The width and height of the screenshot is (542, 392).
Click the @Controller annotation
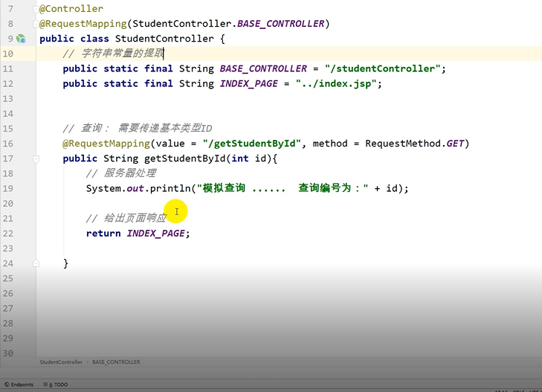pos(71,9)
